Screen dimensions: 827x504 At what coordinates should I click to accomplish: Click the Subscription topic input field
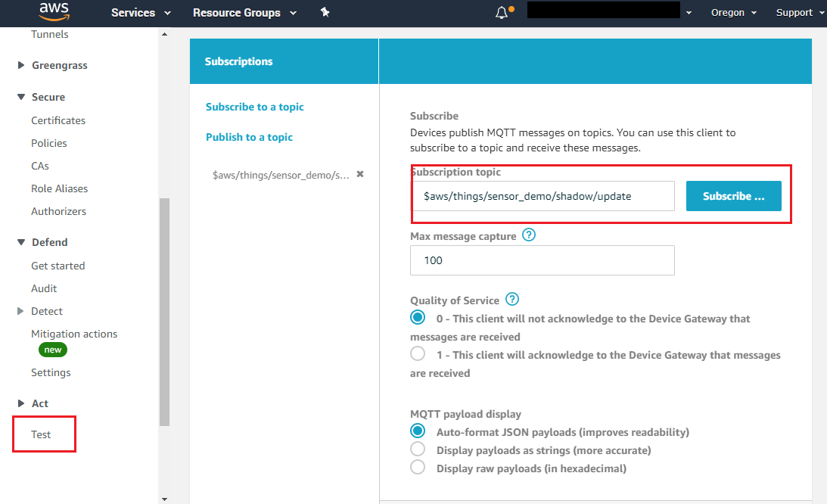[x=543, y=196]
